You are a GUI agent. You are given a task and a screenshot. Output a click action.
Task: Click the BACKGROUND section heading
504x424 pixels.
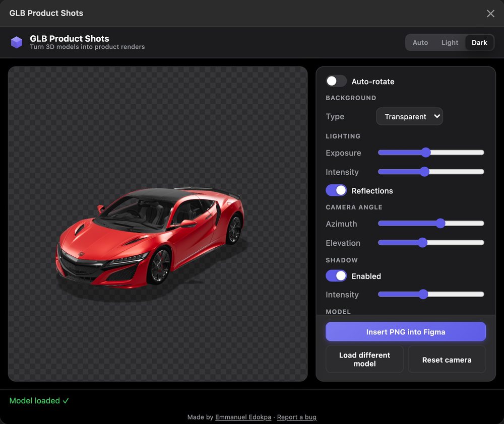click(351, 98)
